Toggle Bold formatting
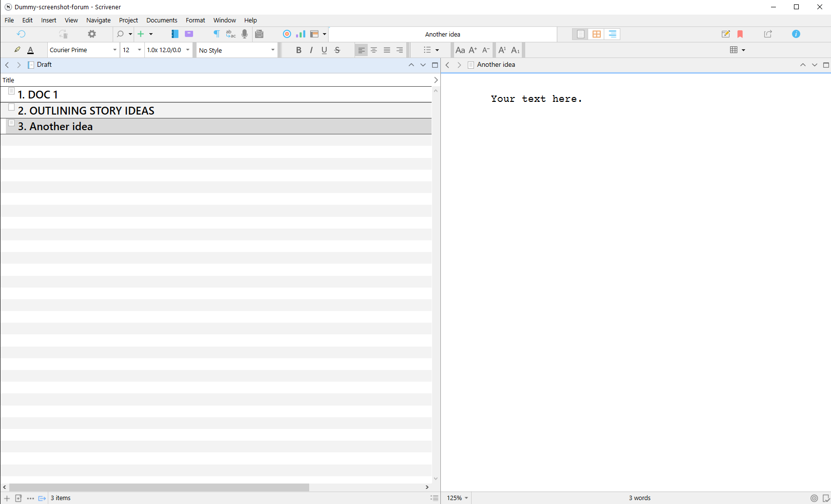 click(x=298, y=50)
